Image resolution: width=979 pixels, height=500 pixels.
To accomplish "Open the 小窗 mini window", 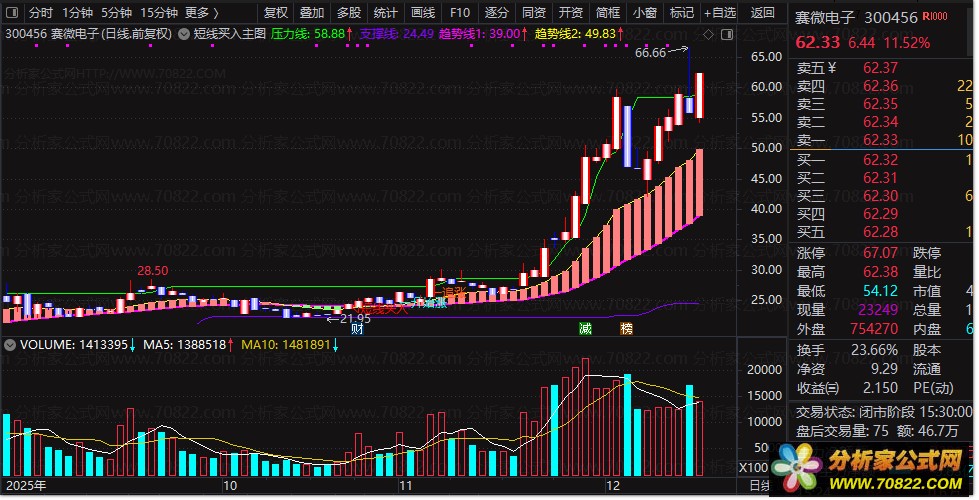I will [644, 12].
